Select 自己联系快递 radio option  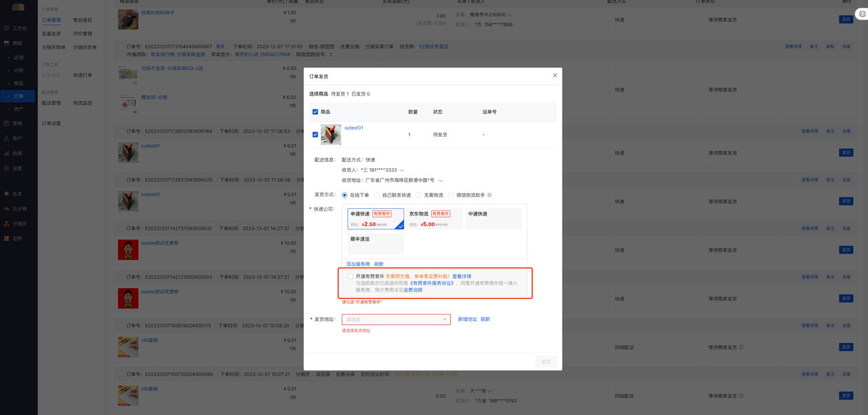click(377, 195)
